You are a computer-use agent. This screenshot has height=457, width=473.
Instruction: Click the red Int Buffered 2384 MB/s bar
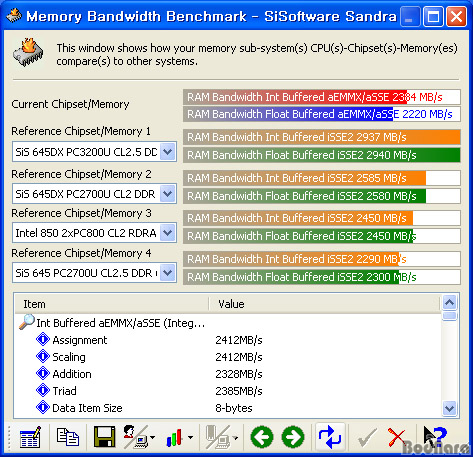click(322, 97)
